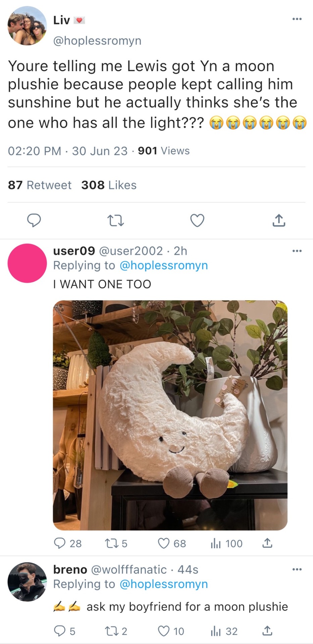This screenshot has width=313, height=644.
Task: Open the @hoplessromyn link in breno's reply
Action: [164, 584]
